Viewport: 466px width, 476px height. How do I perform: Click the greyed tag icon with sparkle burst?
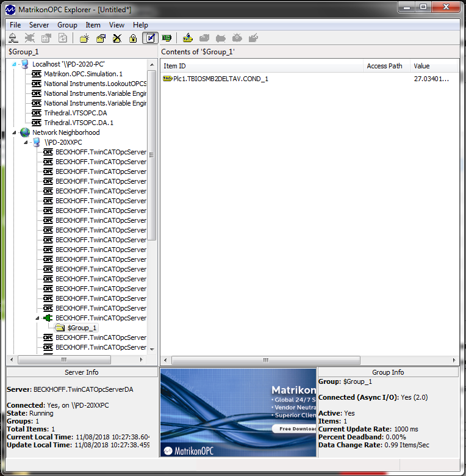pos(237,38)
